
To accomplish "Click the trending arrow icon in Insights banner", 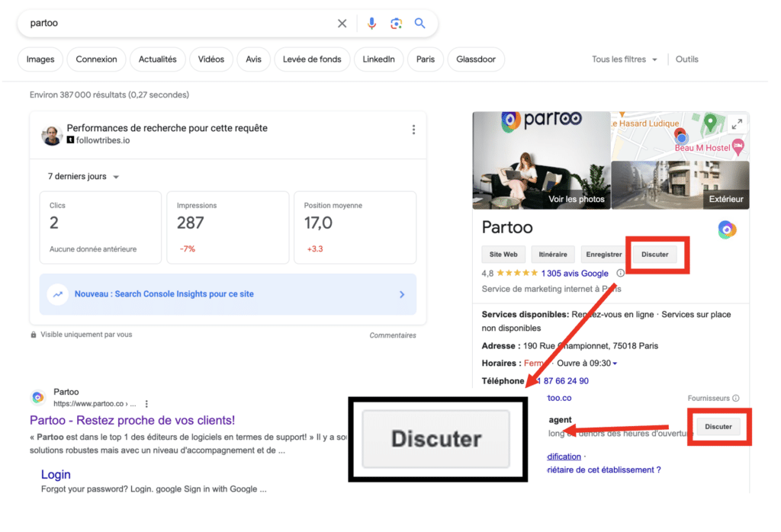I will [x=58, y=294].
